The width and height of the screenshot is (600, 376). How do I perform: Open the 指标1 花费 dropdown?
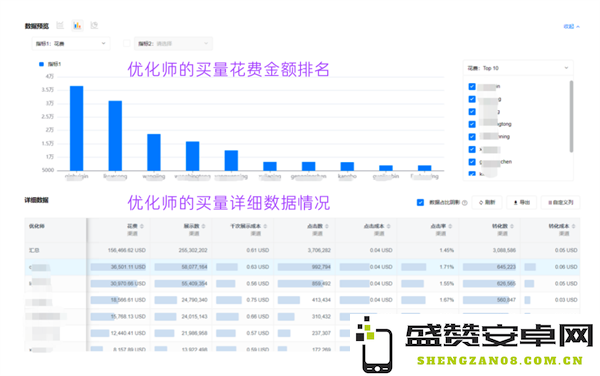(x=71, y=44)
